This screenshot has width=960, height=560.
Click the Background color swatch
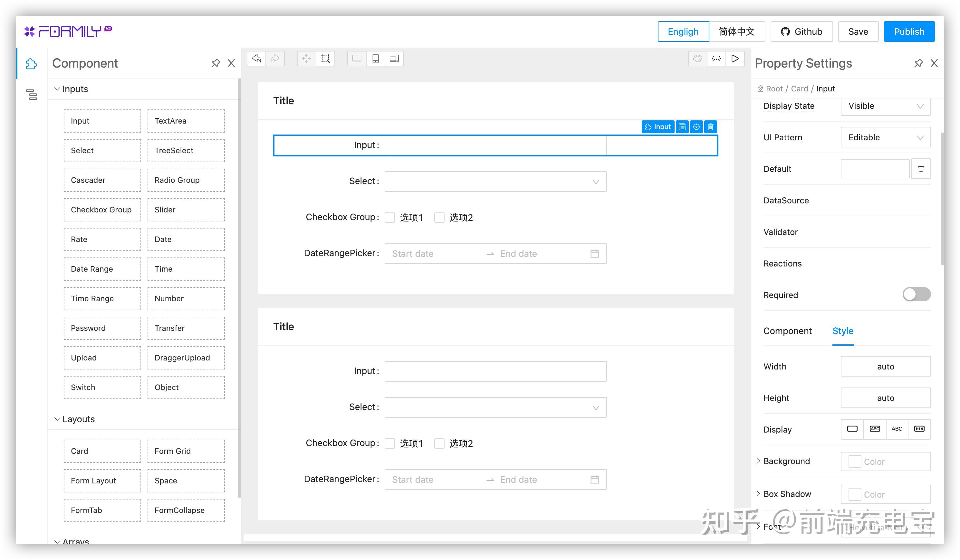(x=854, y=462)
